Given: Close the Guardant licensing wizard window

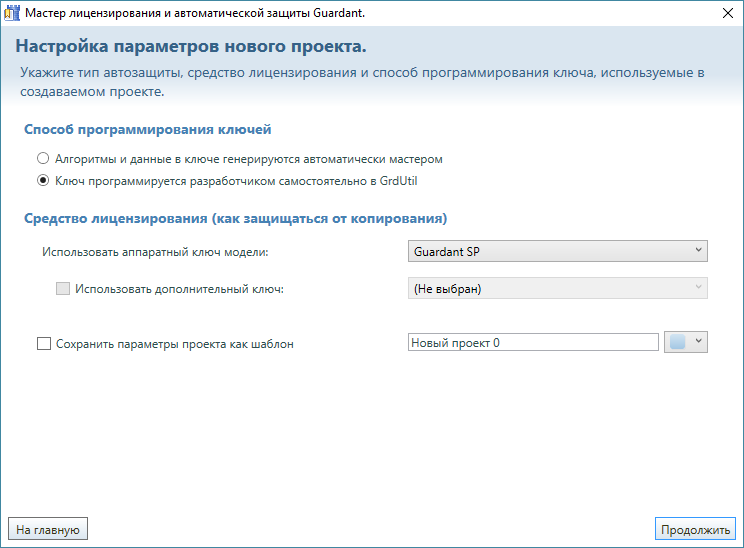Looking at the screenshot, I should [725, 14].
